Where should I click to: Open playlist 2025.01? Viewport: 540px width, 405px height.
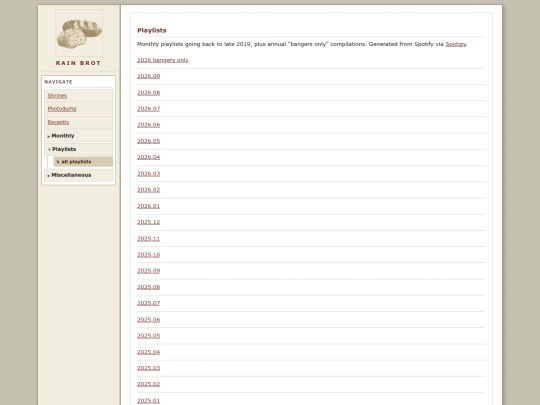[148, 401]
